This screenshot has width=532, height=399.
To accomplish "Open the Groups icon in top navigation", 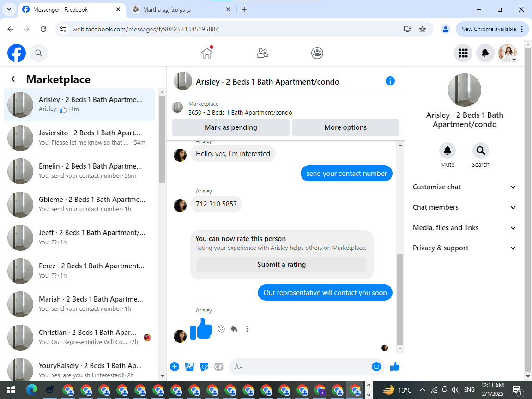I will coord(317,53).
